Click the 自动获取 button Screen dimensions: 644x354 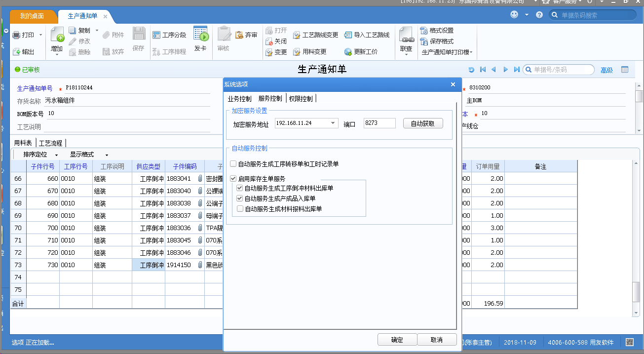422,123
